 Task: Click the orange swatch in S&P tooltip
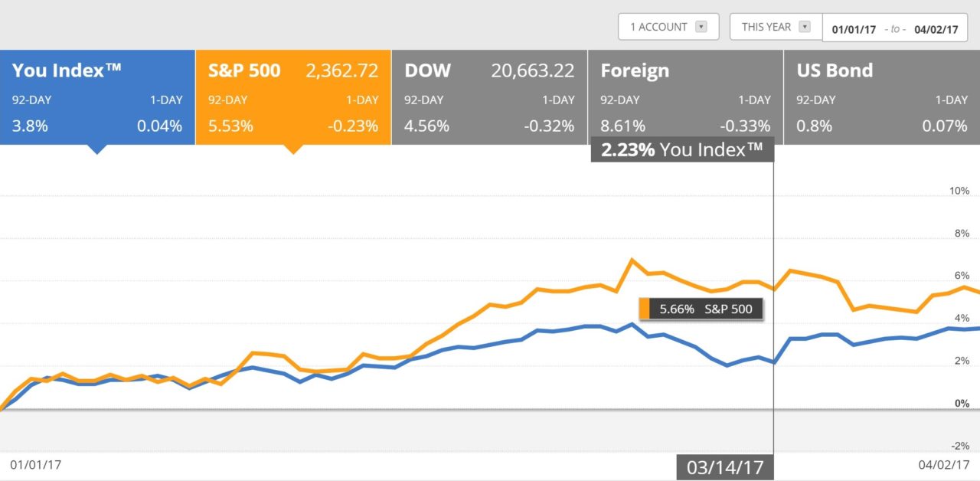pyautogui.click(x=645, y=309)
